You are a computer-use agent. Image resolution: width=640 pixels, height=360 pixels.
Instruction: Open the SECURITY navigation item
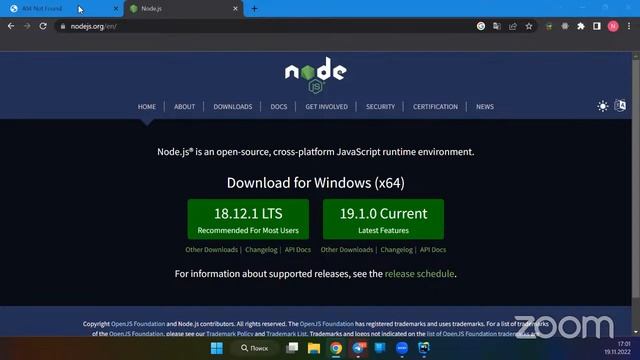coord(380,107)
